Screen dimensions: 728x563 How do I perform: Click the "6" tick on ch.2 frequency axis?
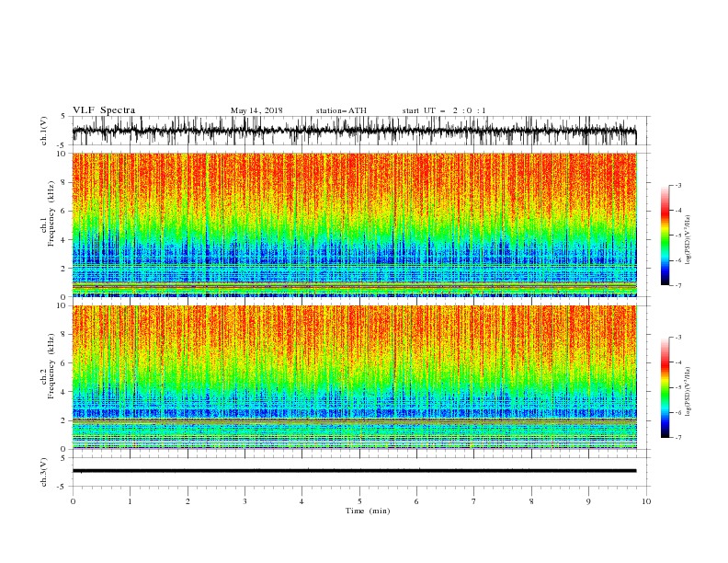64,363
